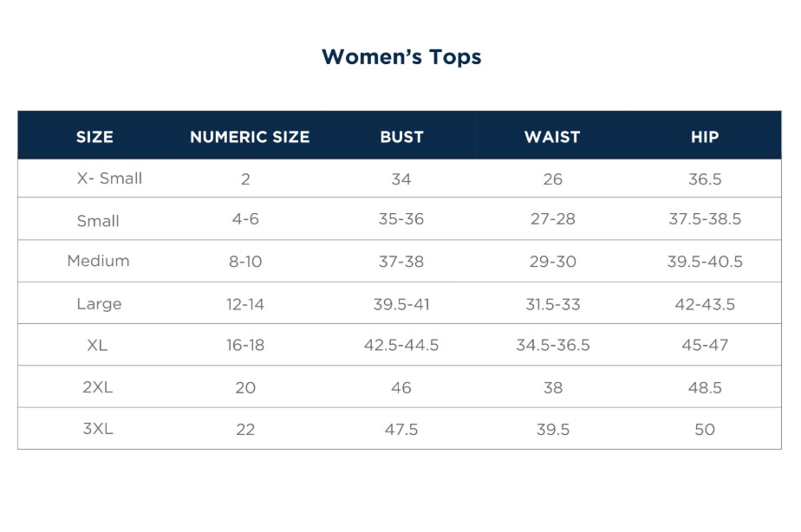Image resolution: width=801 pixels, height=532 pixels.
Task: Select the X- Small size row label
Action: [x=109, y=178]
